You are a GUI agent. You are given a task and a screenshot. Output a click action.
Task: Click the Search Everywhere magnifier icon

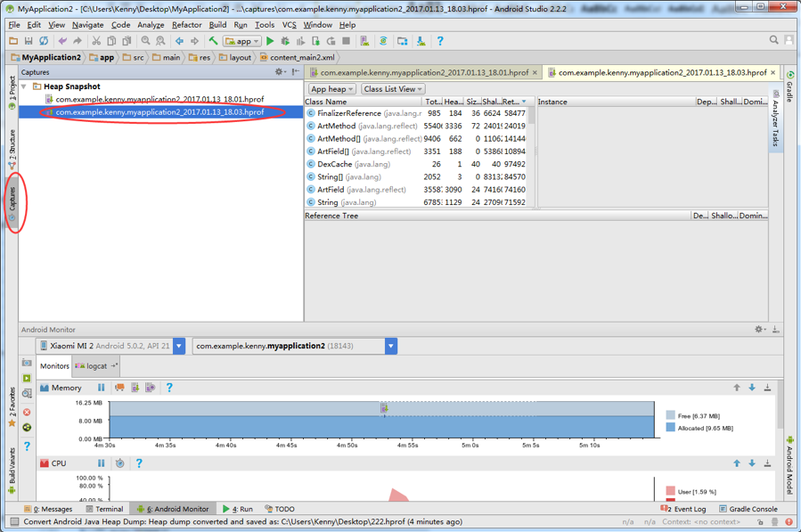(x=774, y=40)
